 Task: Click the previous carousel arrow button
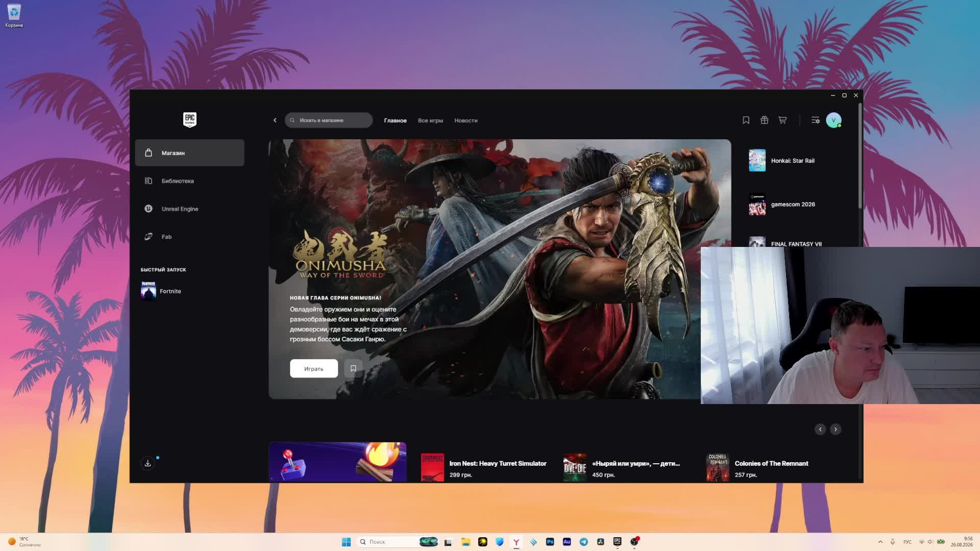click(x=820, y=429)
